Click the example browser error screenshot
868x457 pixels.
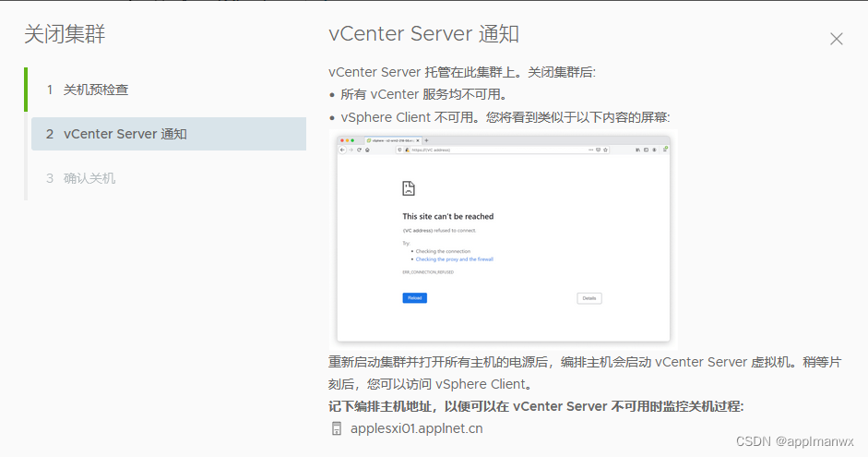pos(504,239)
